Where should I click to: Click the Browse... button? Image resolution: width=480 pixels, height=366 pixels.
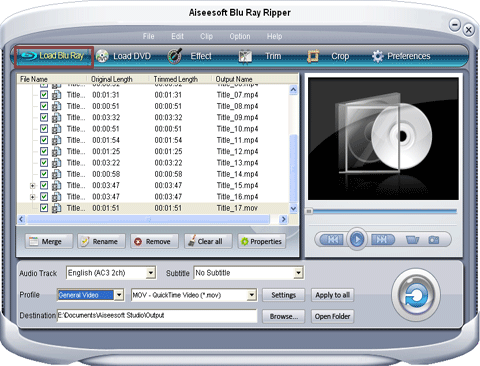tap(284, 316)
